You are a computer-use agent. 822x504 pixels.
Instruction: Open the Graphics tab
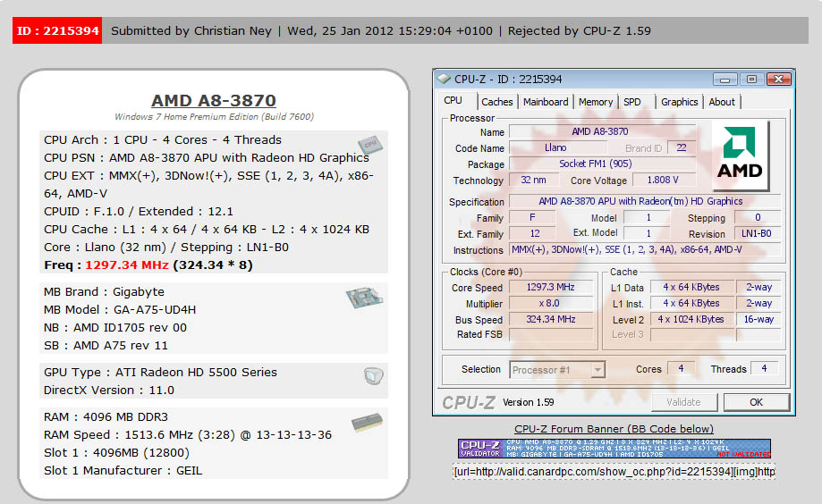click(679, 102)
